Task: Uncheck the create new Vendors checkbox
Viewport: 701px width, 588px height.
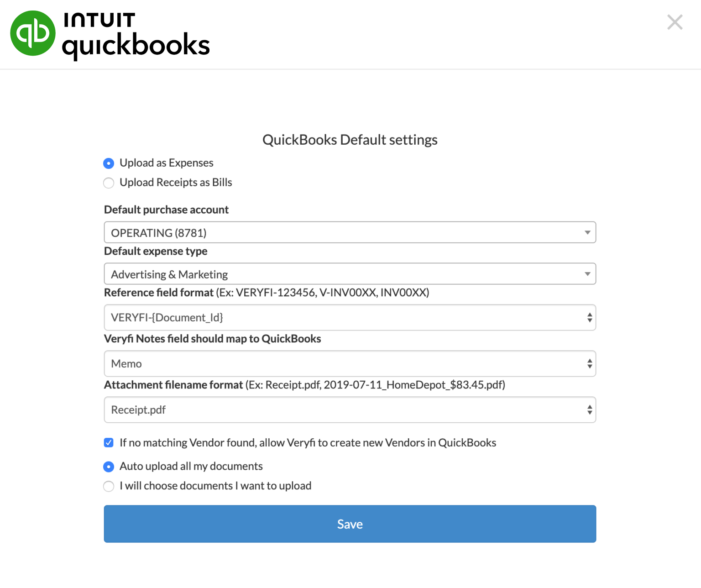Action: click(x=109, y=442)
